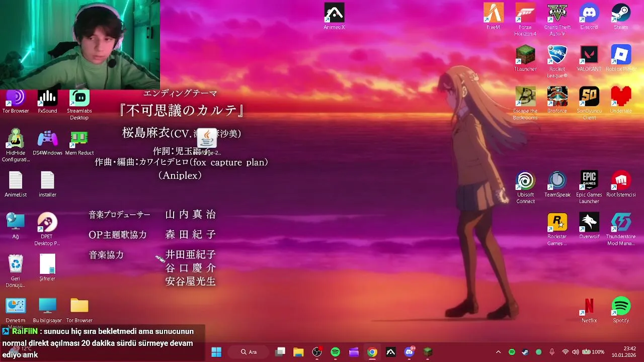Viewport: 644px width, 362px height.
Task: Open Forza Horizon 4 desktop shortcut
Action: pyautogui.click(x=525, y=19)
